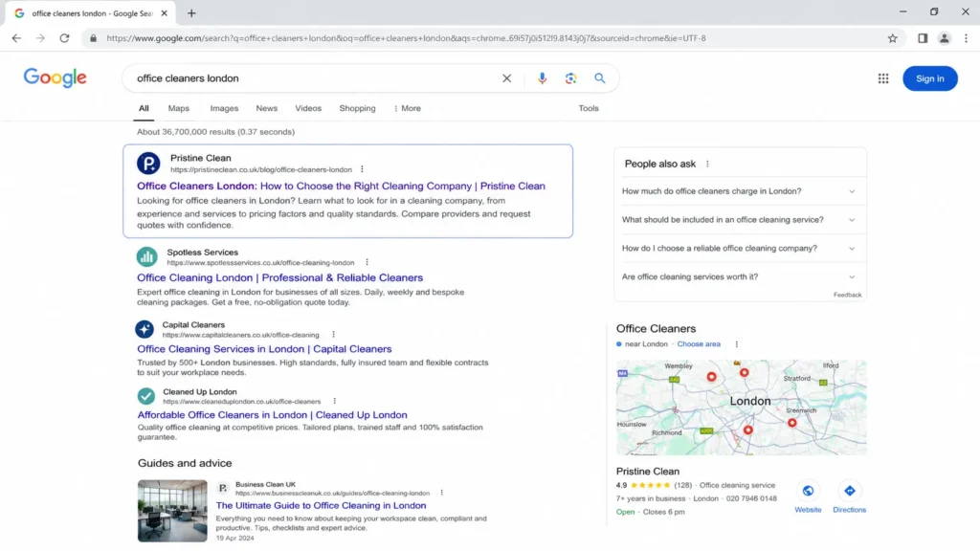Visit Pristine Clean Website globe icon
The height and width of the screenshot is (551, 980).
pyautogui.click(x=808, y=491)
